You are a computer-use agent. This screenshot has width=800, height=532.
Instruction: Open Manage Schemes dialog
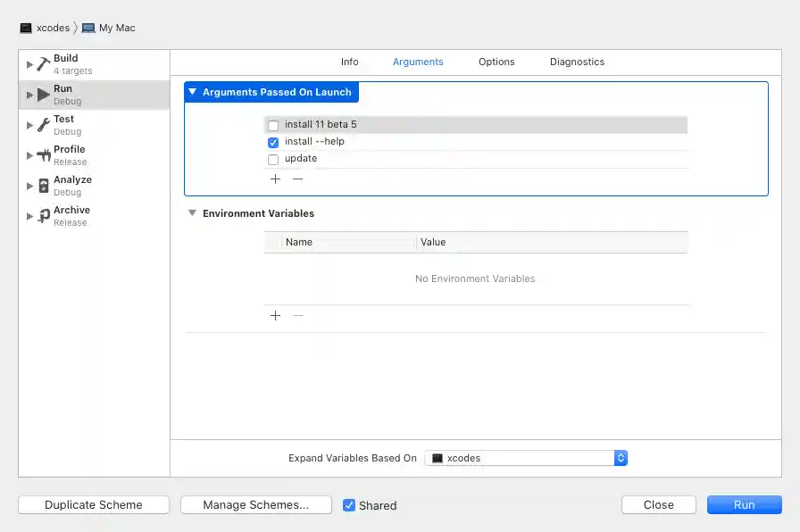click(x=256, y=504)
